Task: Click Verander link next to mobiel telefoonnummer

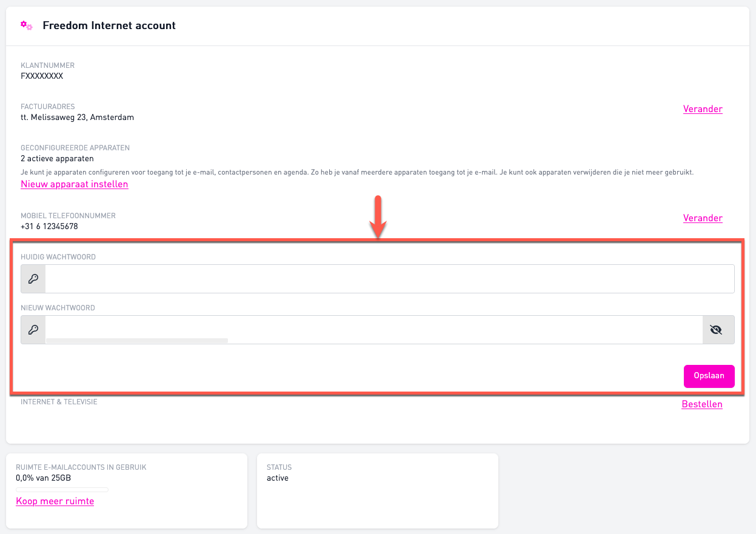Action: pos(702,218)
